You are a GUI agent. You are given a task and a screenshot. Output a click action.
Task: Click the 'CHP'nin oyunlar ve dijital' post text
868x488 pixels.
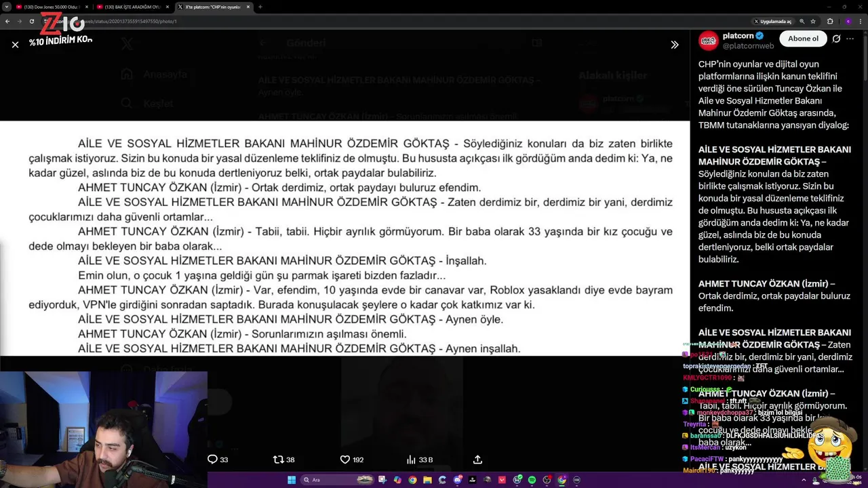774,95
